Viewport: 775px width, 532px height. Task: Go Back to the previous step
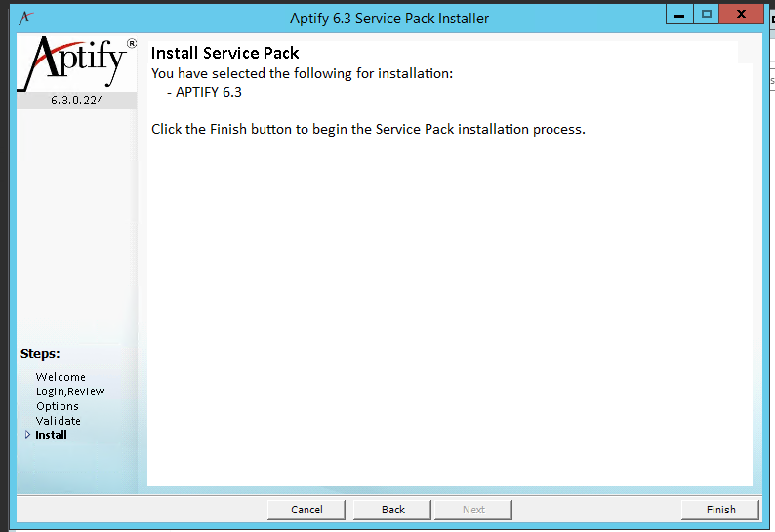click(392, 510)
